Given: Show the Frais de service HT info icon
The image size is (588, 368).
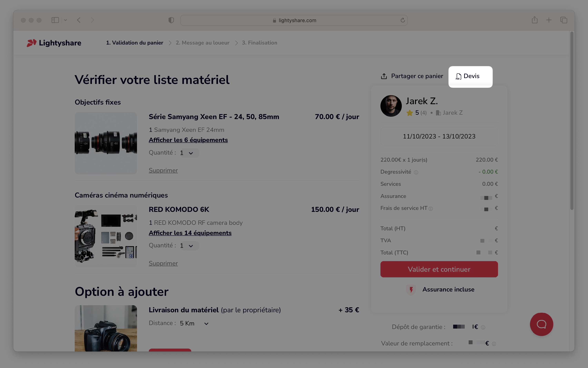Looking at the screenshot, I should [431, 209].
